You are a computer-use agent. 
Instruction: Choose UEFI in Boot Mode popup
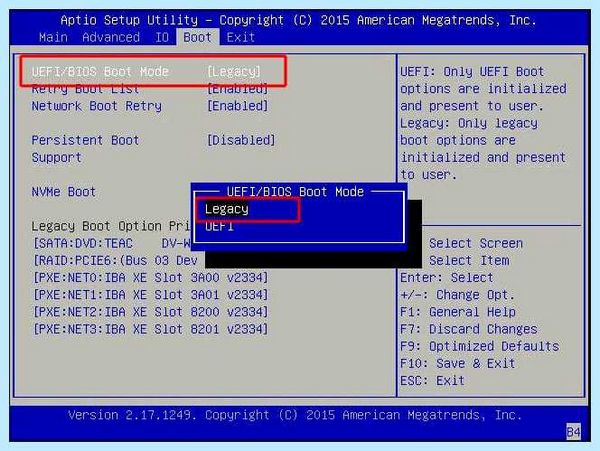(x=219, y=226)
